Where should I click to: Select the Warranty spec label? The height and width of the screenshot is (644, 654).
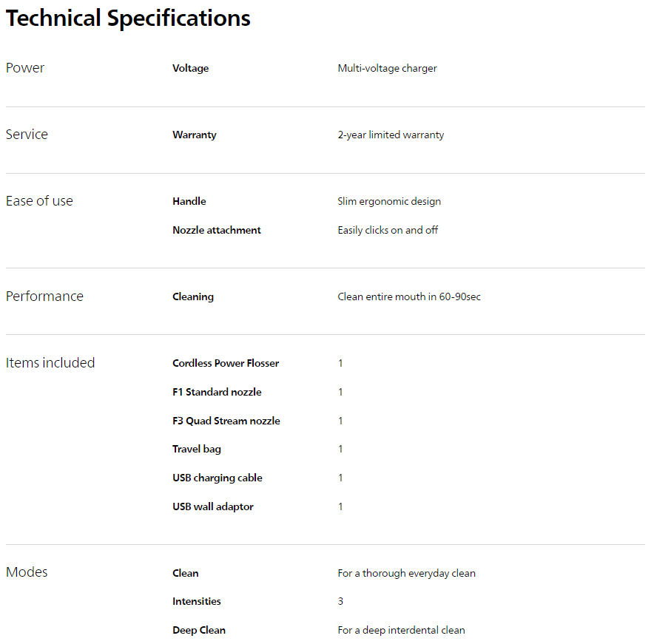[x=194, y=135]
